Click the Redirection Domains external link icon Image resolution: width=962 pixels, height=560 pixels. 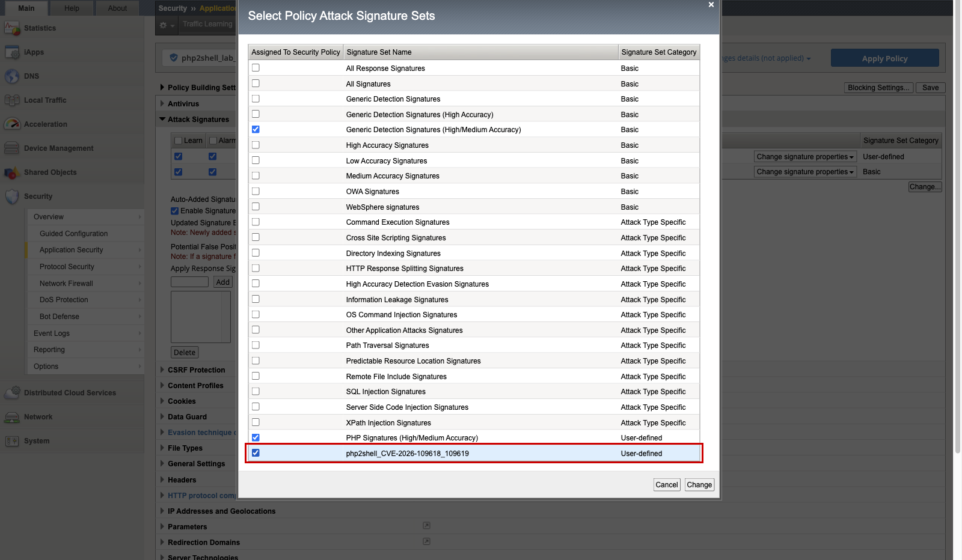coord(426,541)
